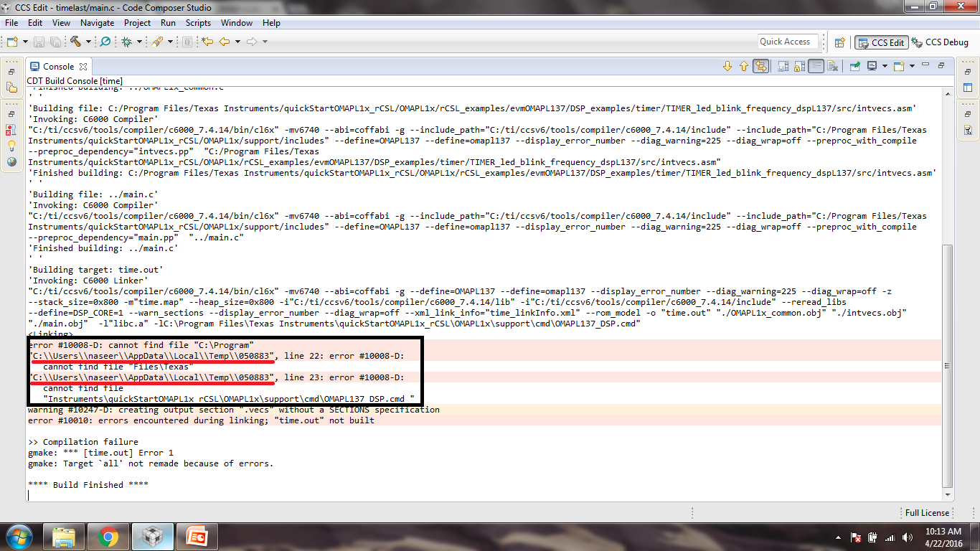Click the warning #10247-D console line

(233, 410)
